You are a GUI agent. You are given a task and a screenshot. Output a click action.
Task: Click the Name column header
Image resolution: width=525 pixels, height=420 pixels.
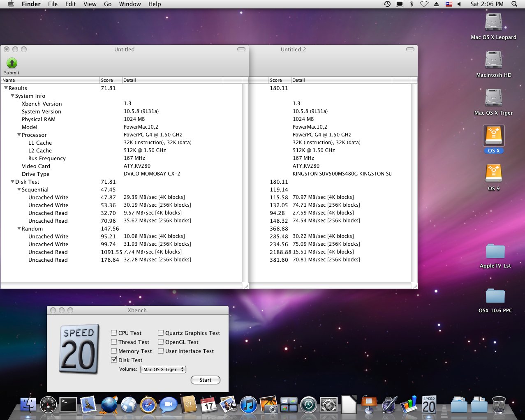(x=50, y=80)
